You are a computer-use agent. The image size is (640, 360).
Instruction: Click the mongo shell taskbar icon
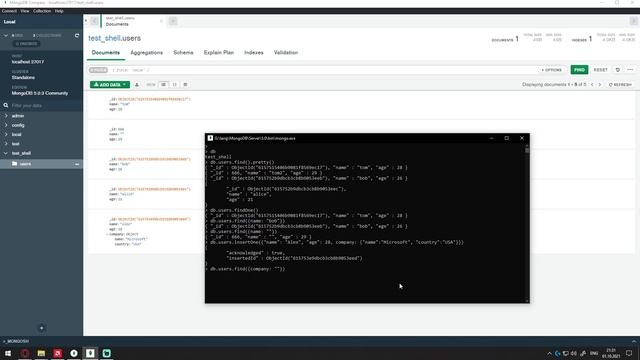tap(90, 353)
